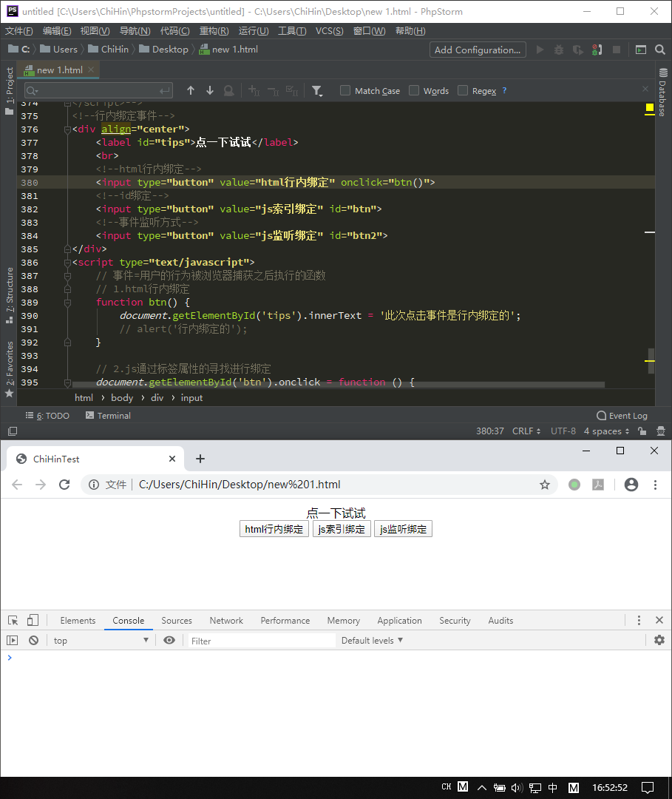Screen dimensions: 672x799
Task: Switch to the Network DevTools tab
Action: pos(226,620)
